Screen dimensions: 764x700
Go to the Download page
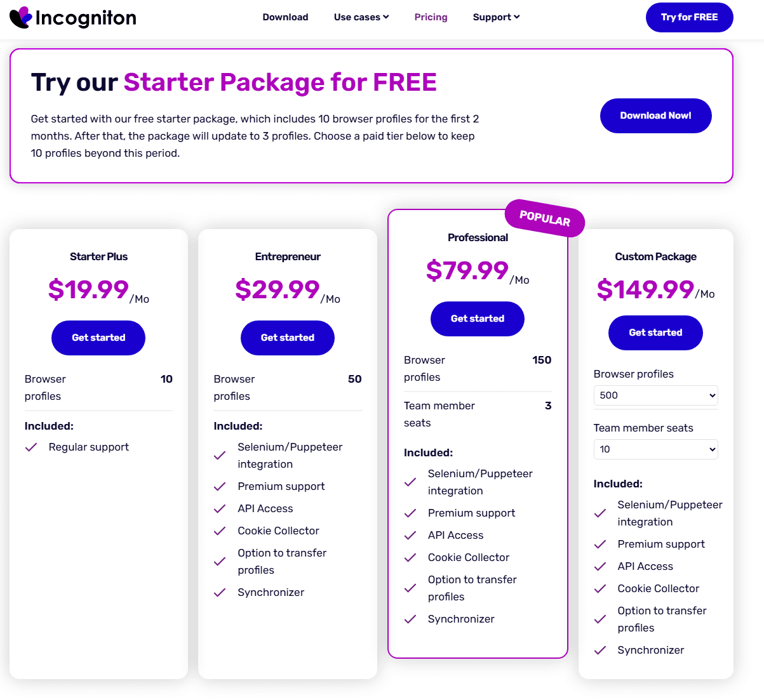(285, 17)
